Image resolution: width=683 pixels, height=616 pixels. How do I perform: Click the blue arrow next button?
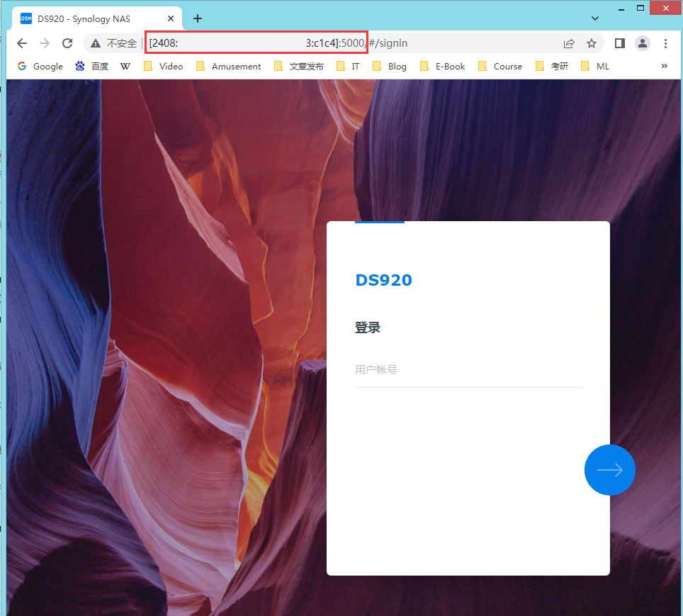609,470
